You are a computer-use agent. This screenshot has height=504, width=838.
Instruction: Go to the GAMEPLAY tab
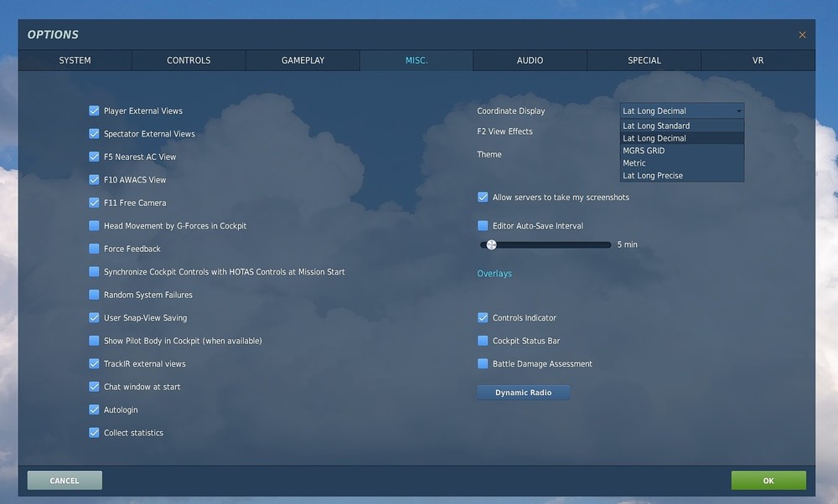pos(303,60)
